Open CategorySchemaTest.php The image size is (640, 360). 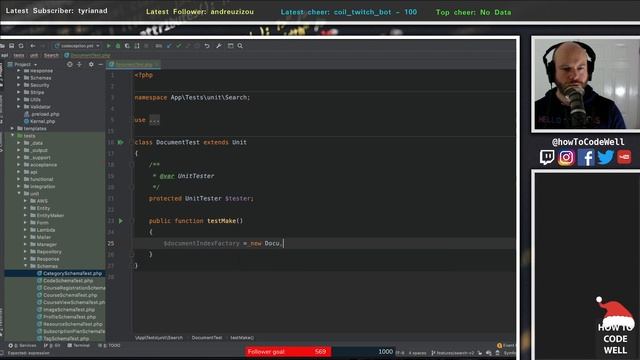click(x=69, y=273)
